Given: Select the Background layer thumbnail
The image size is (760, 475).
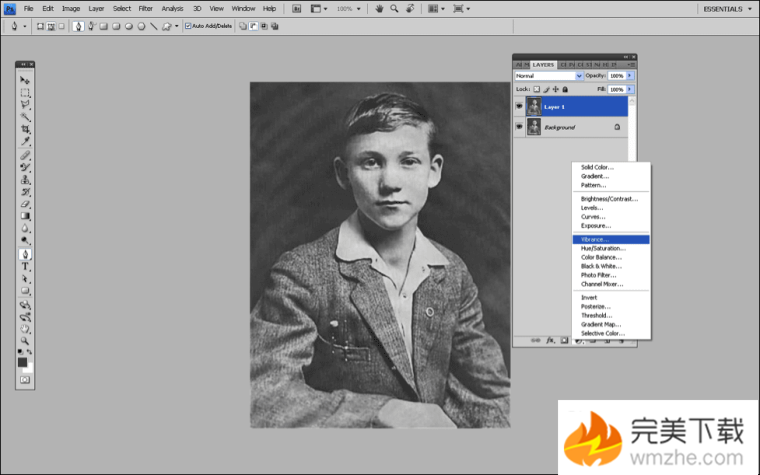Looking at the screenshot, I should (534, 127).
